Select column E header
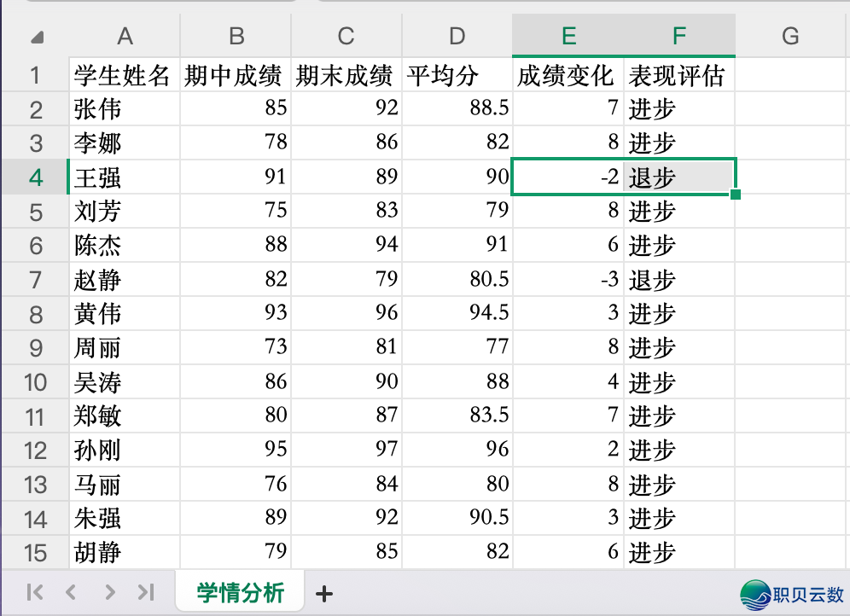 click(x=567, y=36)
